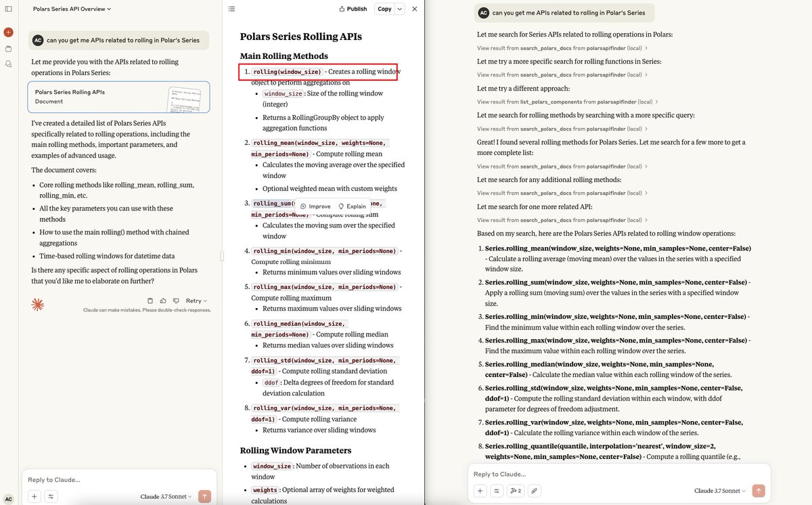Screen dimensions: 812x505
Task: Click the Rolling Window Parameters heading
Action: (296, 450)
